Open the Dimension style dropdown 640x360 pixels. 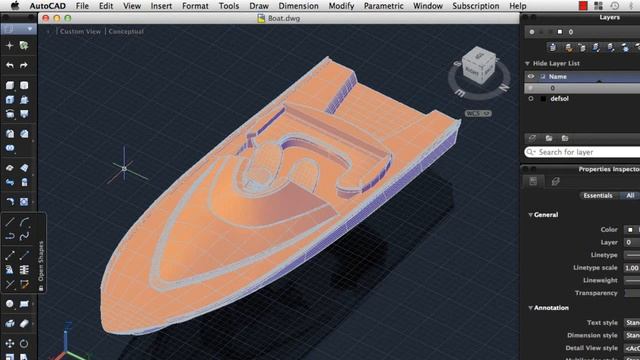click(x=632, y=335)
